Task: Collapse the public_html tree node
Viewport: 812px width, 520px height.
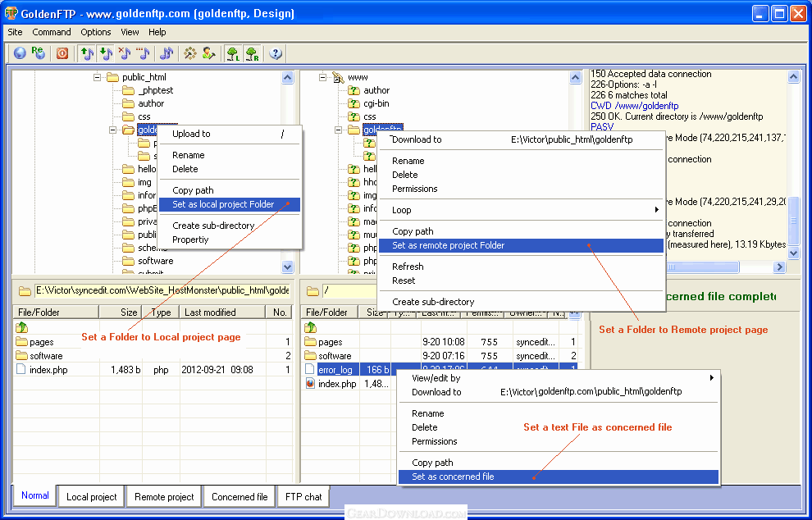Action: click(x=97, y=77)
